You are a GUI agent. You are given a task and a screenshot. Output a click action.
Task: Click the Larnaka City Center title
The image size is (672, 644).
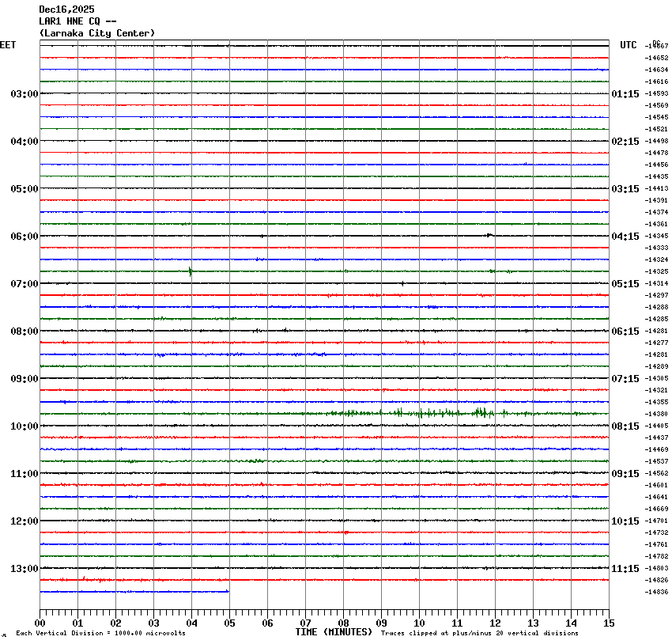point(96,33)
